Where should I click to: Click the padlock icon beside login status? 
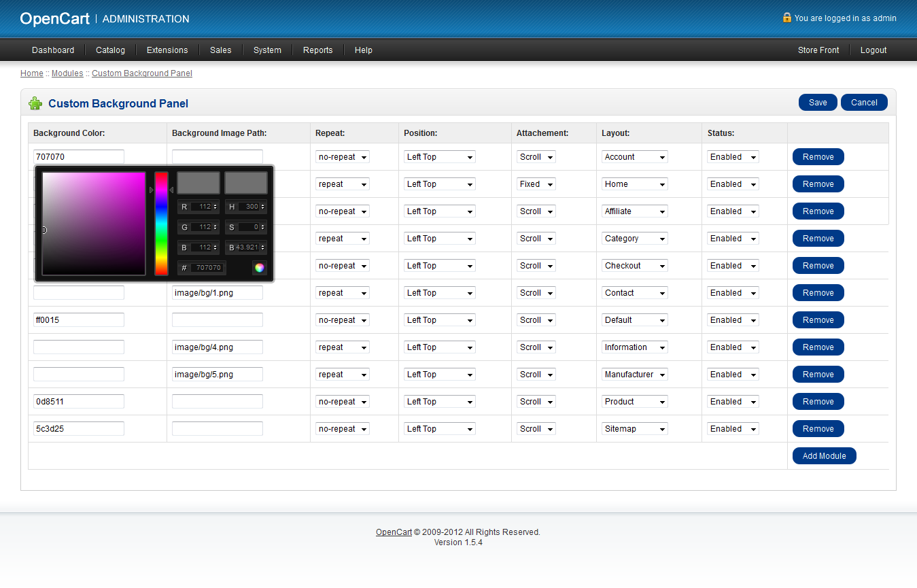pos(786,18)
